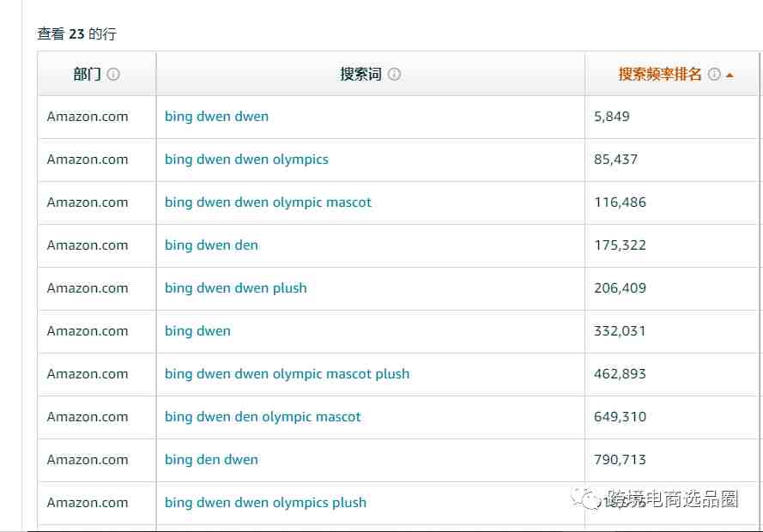Viewport: 763px width, 532px height.
Task: Select rank value 175,322
Action: [620, 245]
